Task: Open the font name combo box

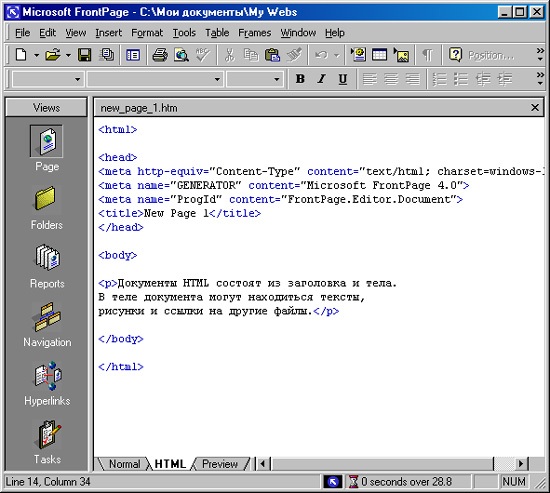Action: (155, 79)
